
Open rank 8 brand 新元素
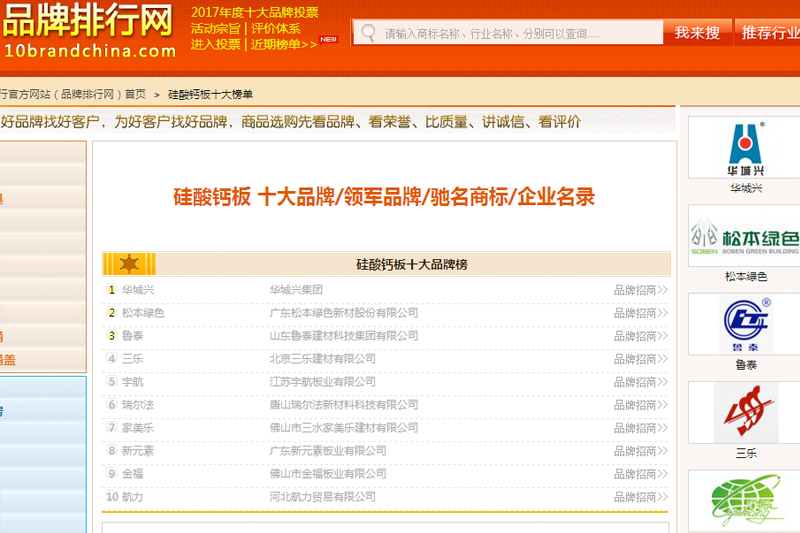pyautogui.click(x=138, y=450)
